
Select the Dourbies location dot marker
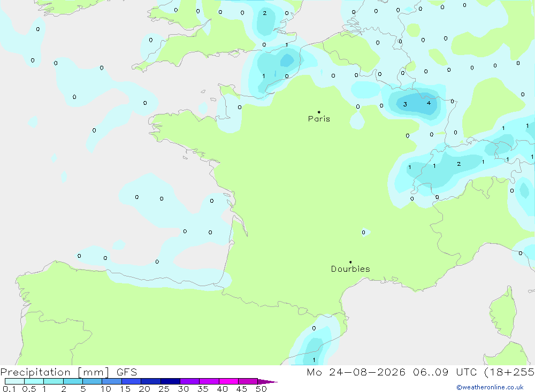(350, 262)
